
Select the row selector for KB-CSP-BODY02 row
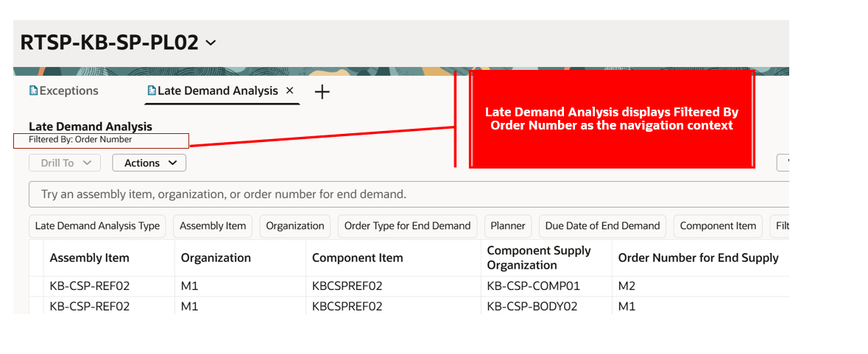click(x=37, y=306)
